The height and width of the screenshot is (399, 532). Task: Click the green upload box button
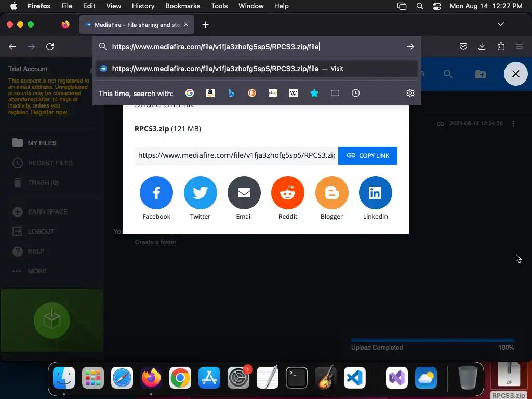point(51,320)
